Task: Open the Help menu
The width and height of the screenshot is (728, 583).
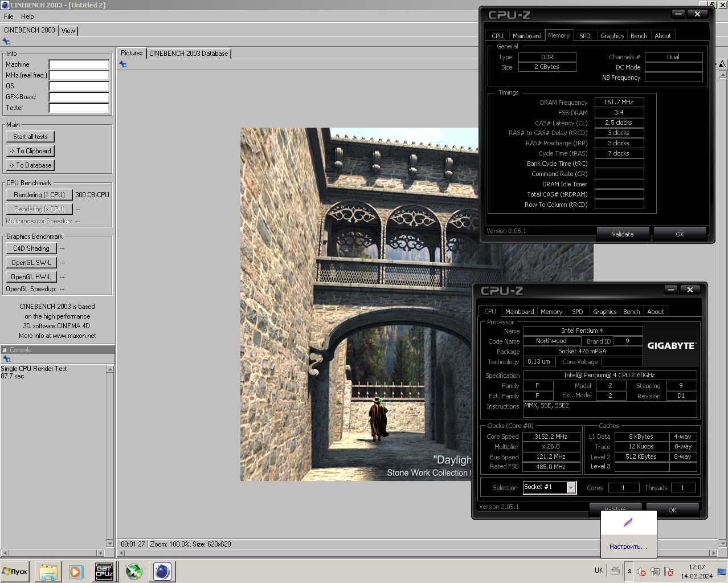Action: tap(27, 17)
